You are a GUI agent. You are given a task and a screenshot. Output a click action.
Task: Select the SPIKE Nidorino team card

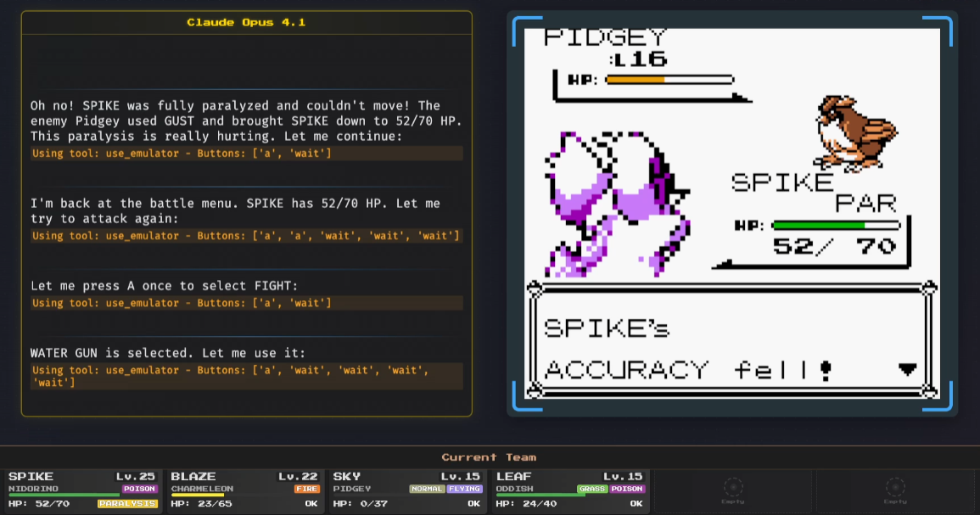82,491
